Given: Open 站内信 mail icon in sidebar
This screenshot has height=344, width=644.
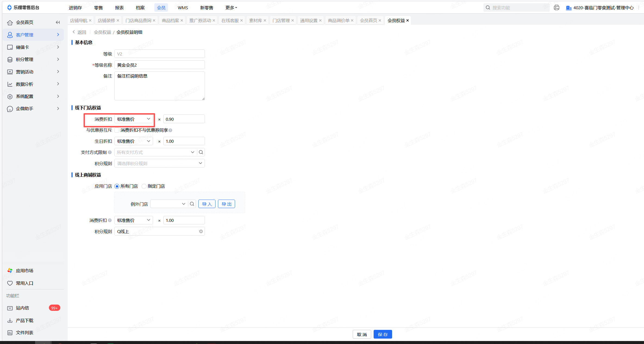Looking at the screenshot, I should 10,308.
